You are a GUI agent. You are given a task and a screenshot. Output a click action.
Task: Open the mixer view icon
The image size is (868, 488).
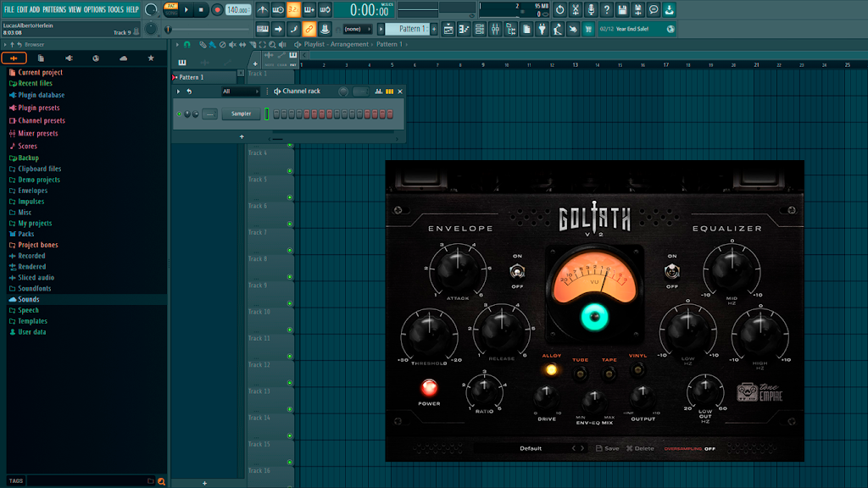[495, 29]
